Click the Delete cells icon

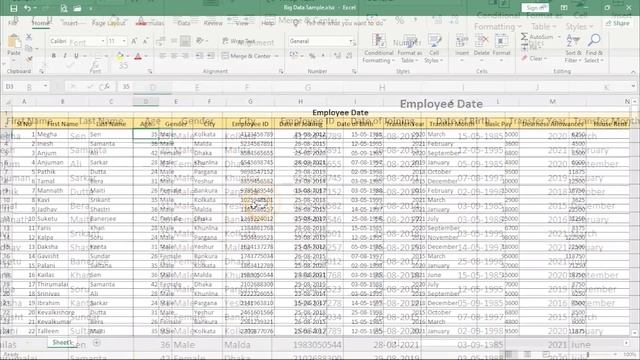(x=482, y=41)
